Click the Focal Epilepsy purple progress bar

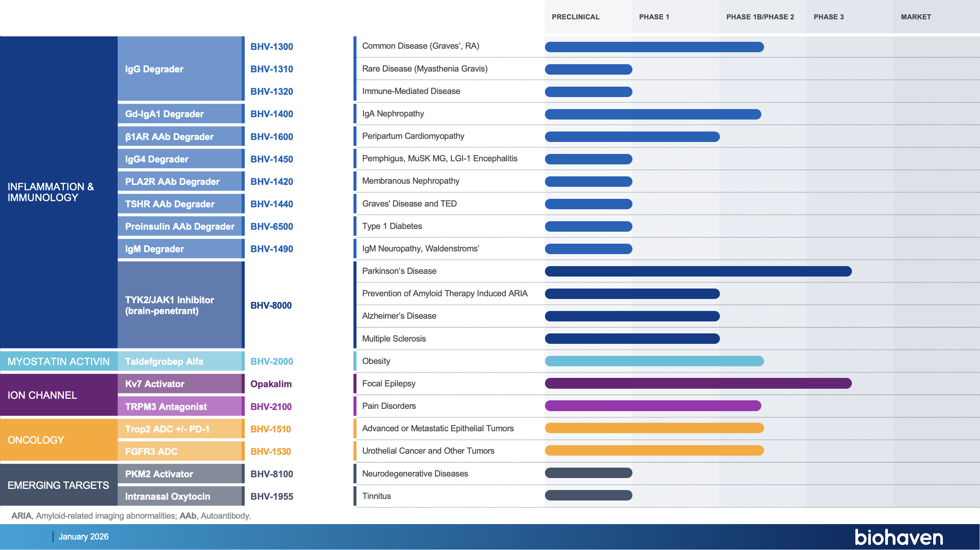(x=698, y=383)
